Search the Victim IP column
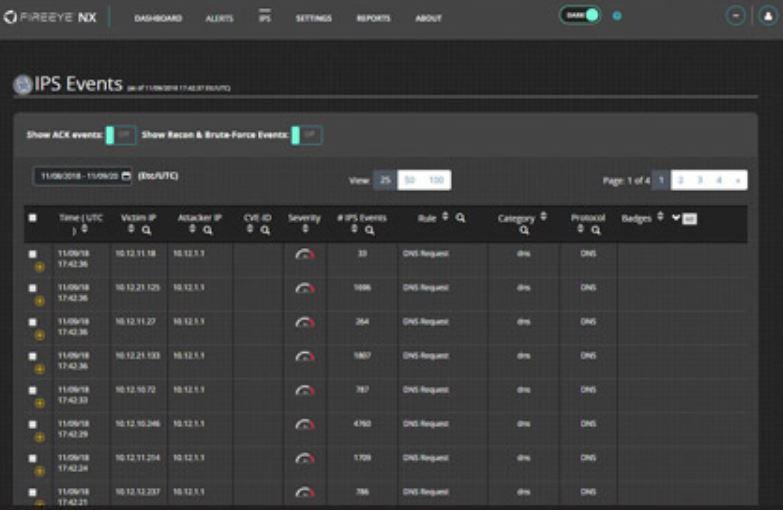The height and width of the screenshot is (510, 783). (x=146, y=230)
